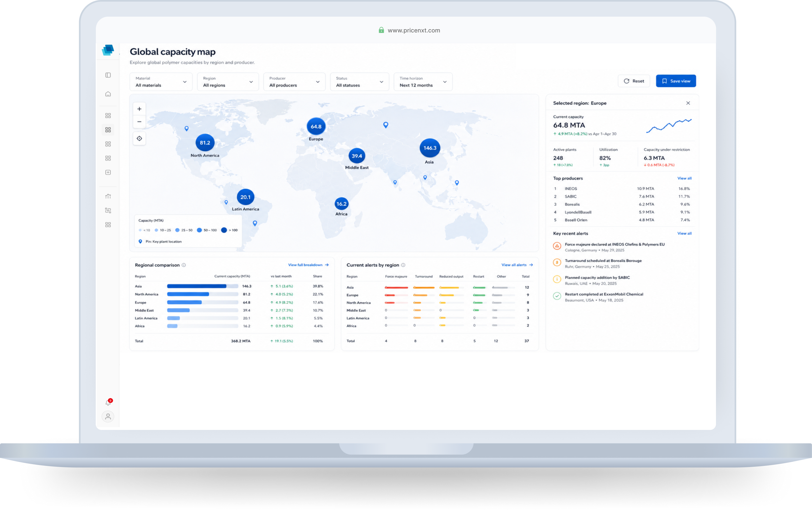Click the INEOS row in Top producers
Image resolution: width=812 pixels, height=512 pixels.
click(x=622, y=189)
